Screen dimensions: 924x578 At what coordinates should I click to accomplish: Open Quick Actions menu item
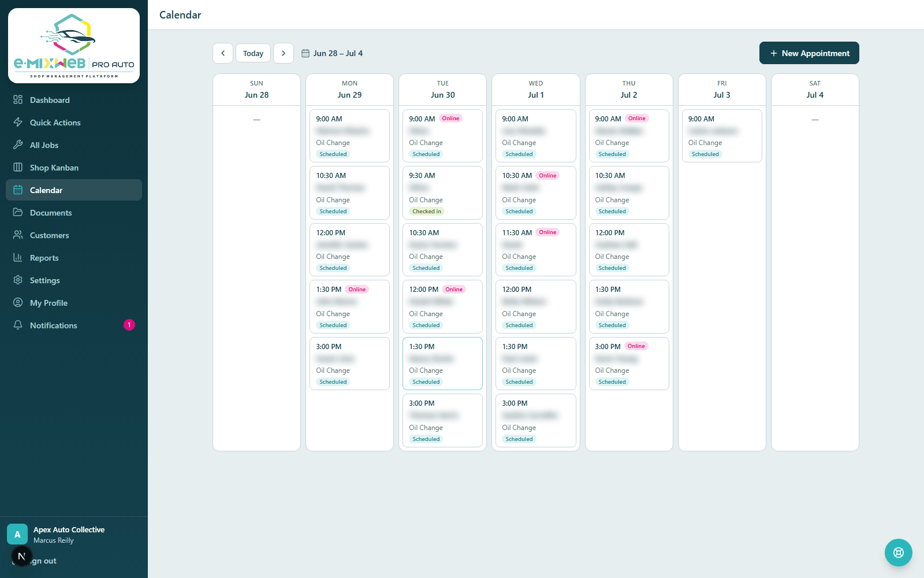74,123
